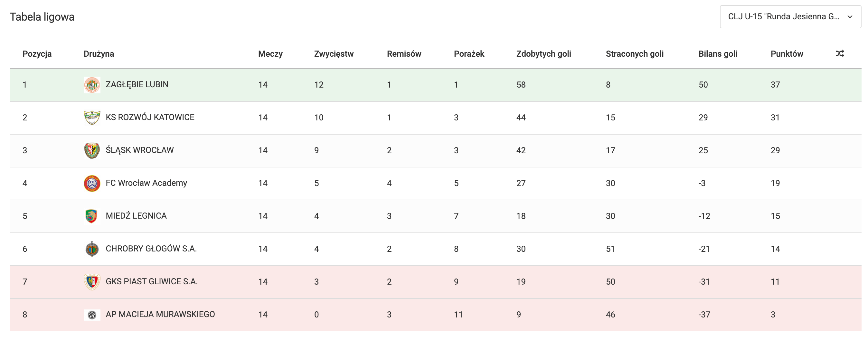Viewport: 868px width, 340px height.
Task: Expand the dropdown chevron arrow
Action: pyautogui.click(x=850, y=17)
